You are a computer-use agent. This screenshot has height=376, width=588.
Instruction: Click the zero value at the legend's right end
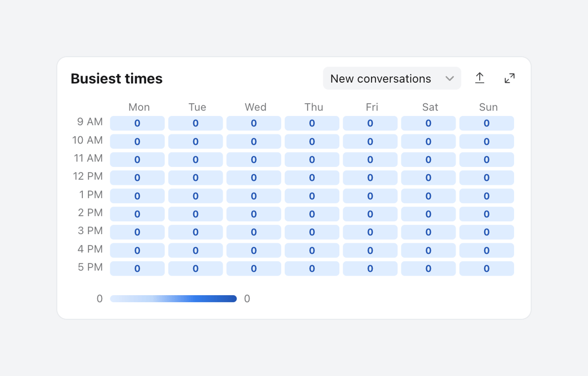247,298
